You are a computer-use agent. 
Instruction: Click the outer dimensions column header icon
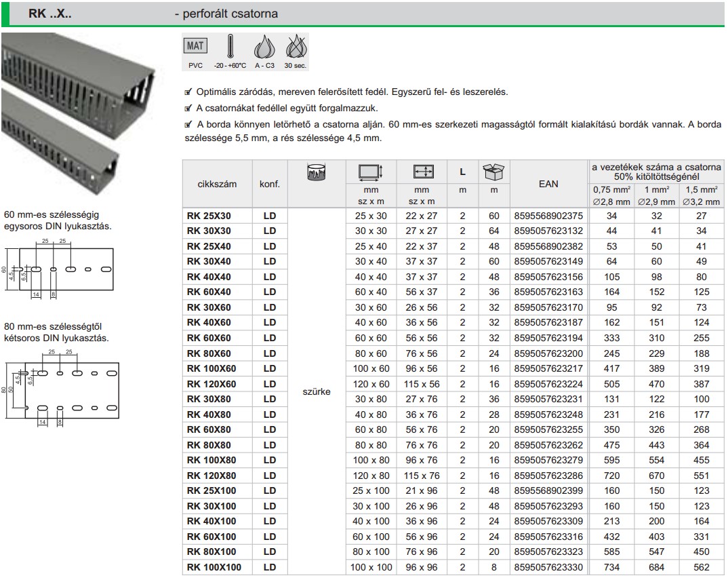tap(370, 172)
